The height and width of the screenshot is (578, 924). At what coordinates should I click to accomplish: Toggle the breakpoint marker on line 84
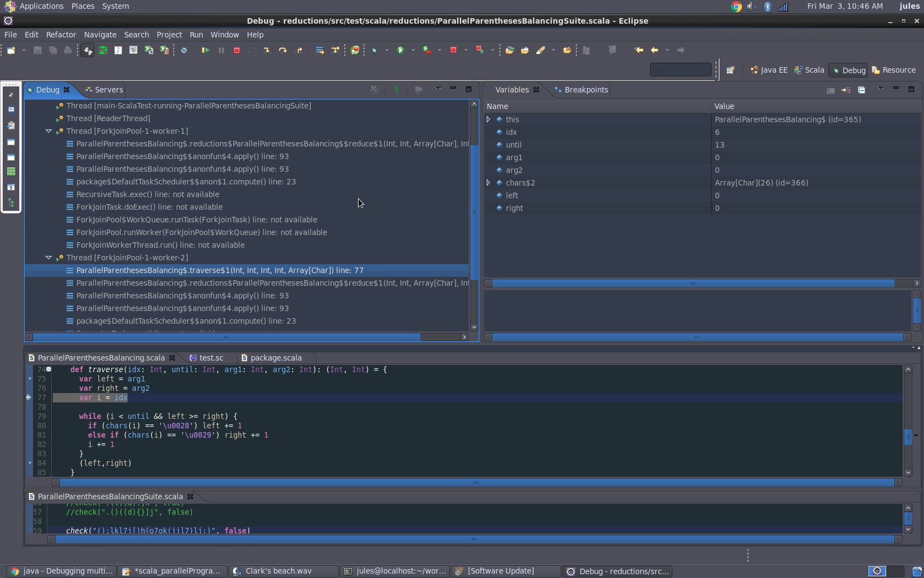click(30, 463)
